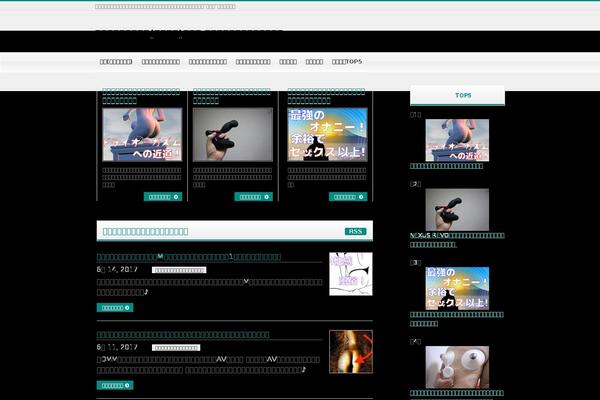Screen dimensions: 600x400
Task: Open the title link above the black device featured card
Action: pos(232,96)
